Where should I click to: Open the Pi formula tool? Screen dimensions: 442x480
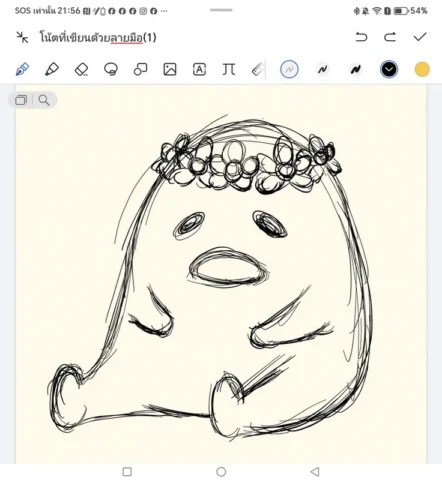pyautogui.click(x=229, y=69)
